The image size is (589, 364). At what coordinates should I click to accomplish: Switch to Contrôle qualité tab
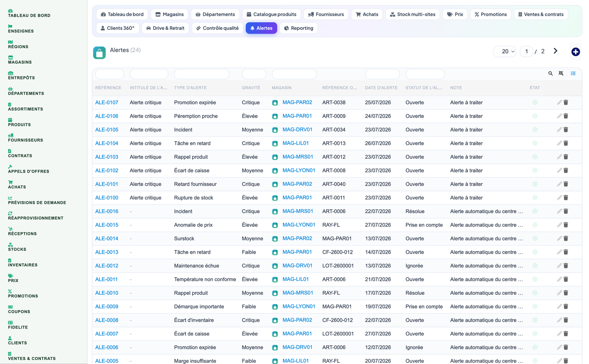coord(217,28)
